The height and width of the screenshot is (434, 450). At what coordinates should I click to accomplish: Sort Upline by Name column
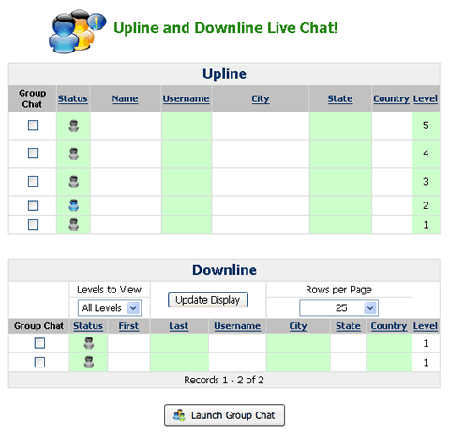[125, 99]
